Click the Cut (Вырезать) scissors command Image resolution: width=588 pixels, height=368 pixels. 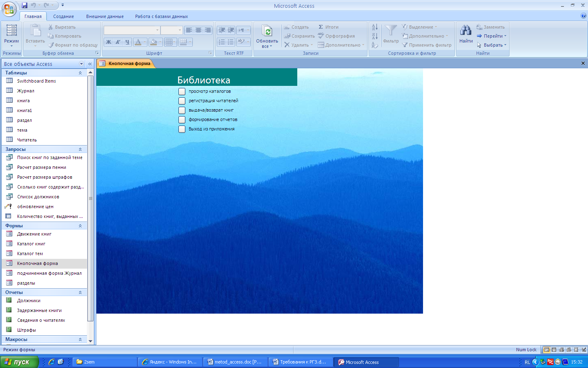click(62, 27)
